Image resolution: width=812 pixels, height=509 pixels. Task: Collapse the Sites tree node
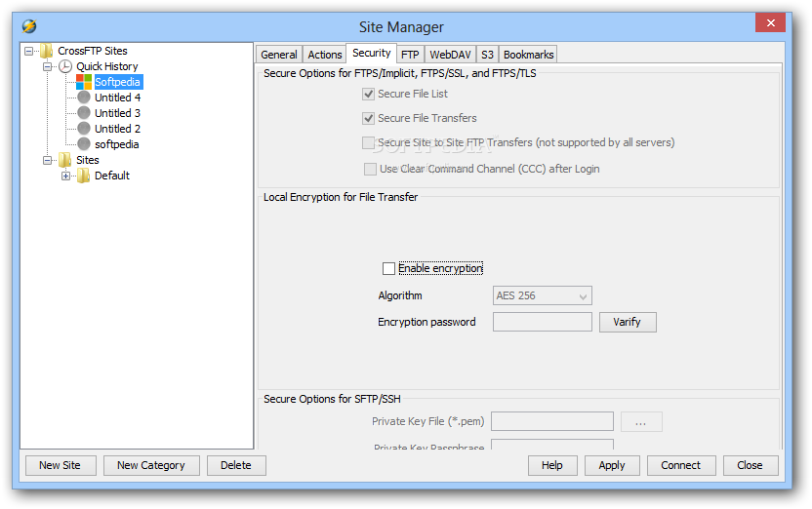pos(47,160)
